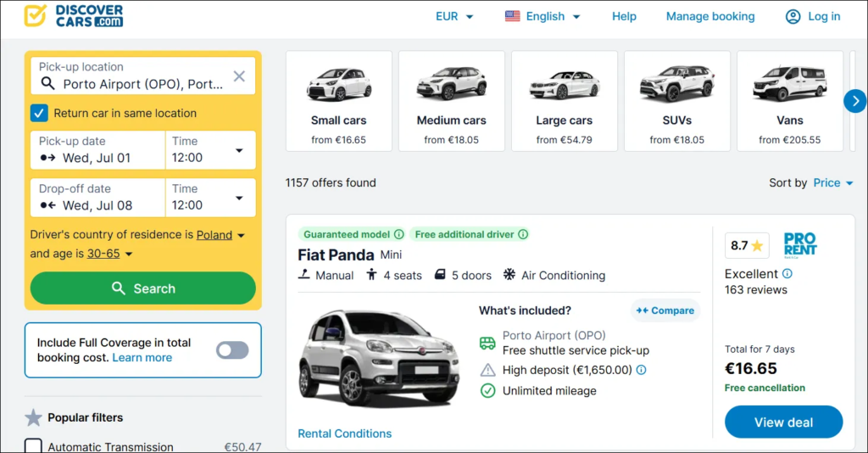Screen dimensions: 868x453
Task: Click the pick-up date arrow icon
Action: [x=48, y=158]
